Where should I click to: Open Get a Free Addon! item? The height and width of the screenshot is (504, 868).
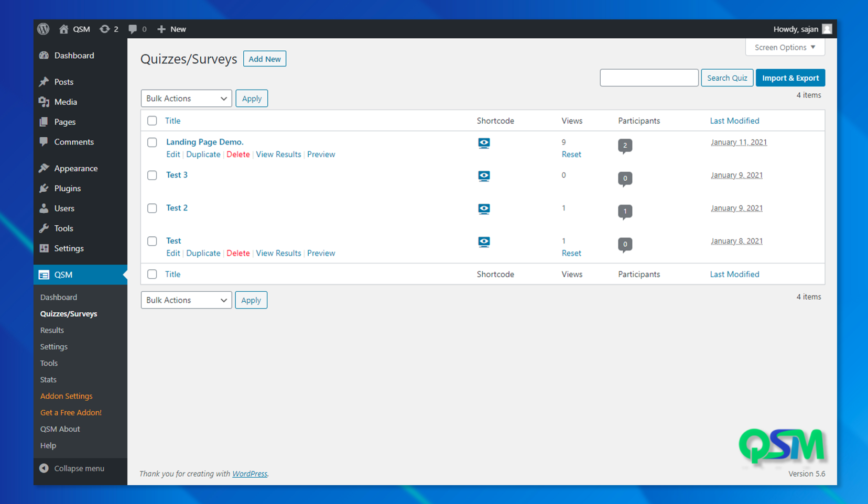click(x=71, y=412)
